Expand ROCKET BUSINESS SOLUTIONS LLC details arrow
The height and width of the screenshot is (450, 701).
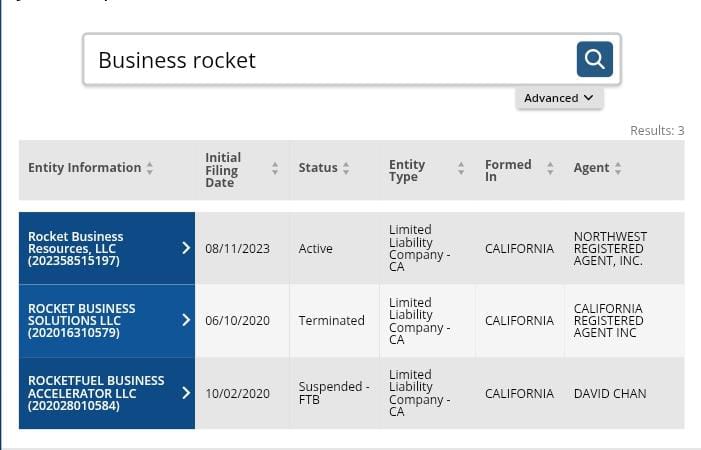pos(186,320)
